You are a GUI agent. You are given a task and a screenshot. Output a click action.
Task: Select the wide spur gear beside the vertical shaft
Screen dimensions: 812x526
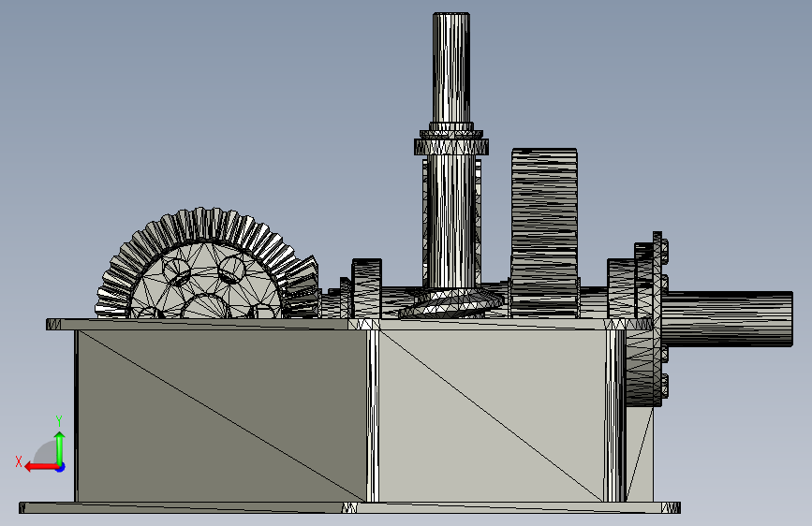[x=544, y=232]
